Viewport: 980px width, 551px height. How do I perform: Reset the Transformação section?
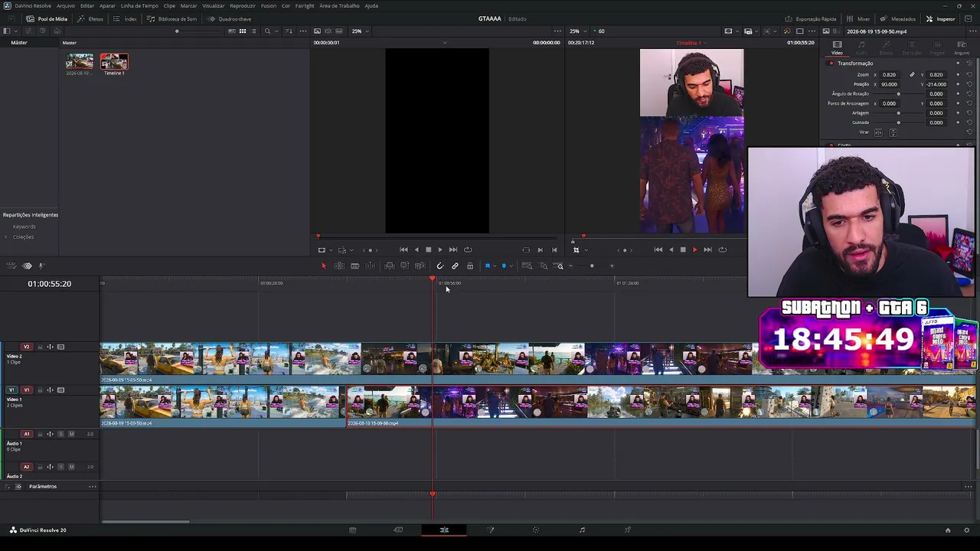click(x=969, y=64)
